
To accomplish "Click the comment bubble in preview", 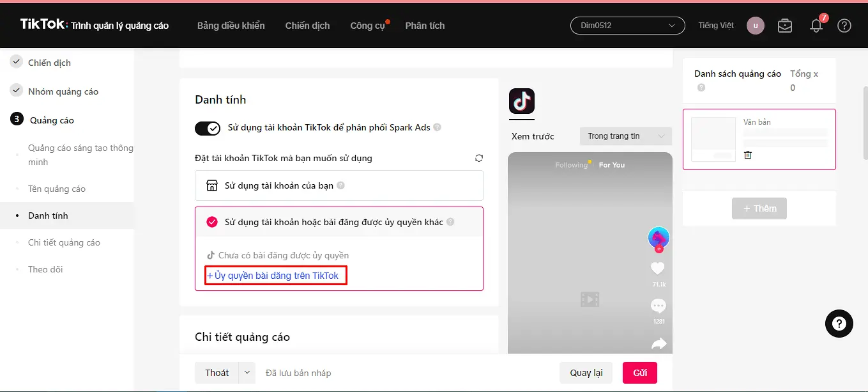I will coord(658,306).
